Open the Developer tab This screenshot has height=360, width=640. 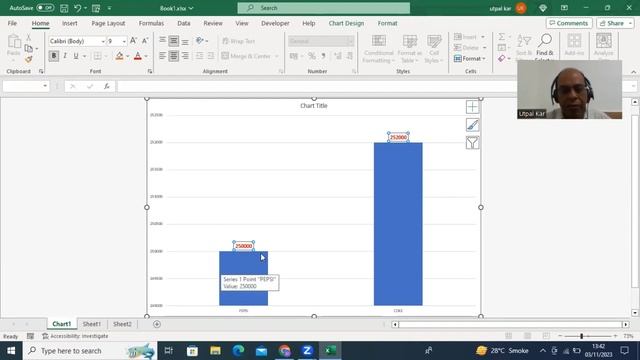[275, 23]
